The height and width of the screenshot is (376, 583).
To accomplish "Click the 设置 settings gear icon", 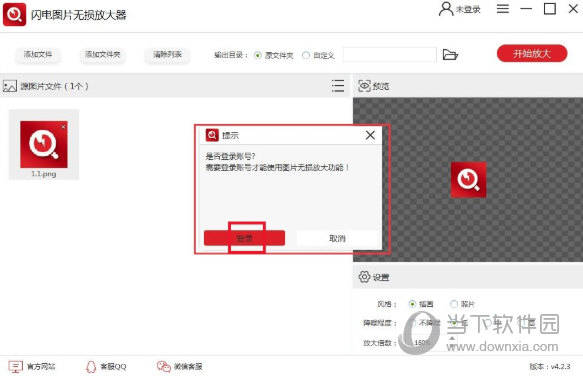I will 364,277.
